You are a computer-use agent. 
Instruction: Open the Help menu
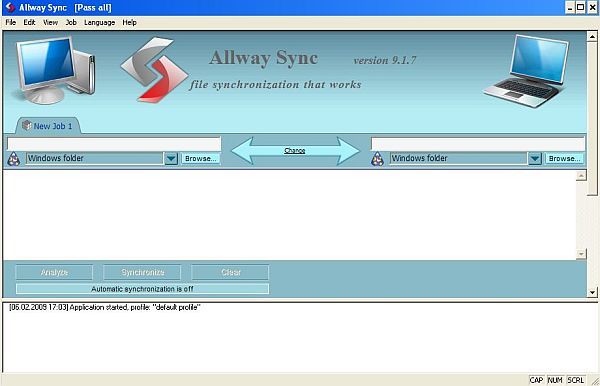tap(129, 23)
